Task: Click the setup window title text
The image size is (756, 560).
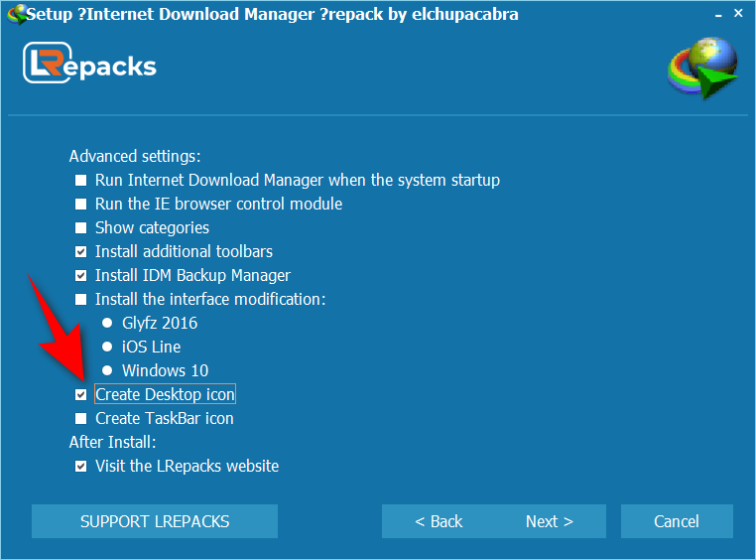Action: point(273,14)
